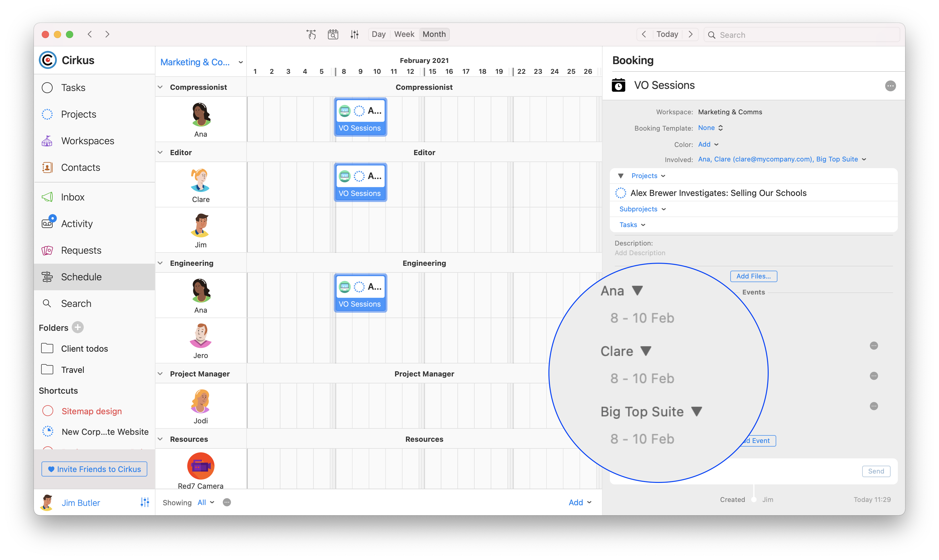Select Ana's VO Sessions booking under Compressionist
The height and width of the screenshot is (560, 939).
point(360,117)
